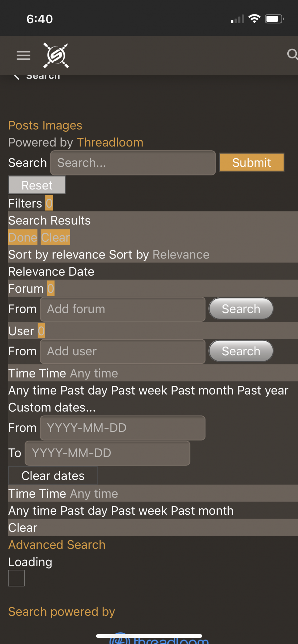Tap the Filters count badge

[x=49, y=203]
